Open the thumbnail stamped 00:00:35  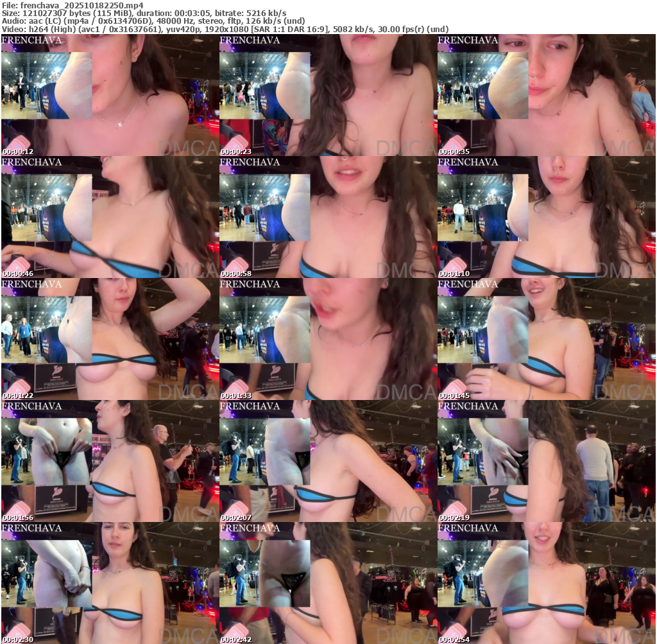tap(547, 95)
